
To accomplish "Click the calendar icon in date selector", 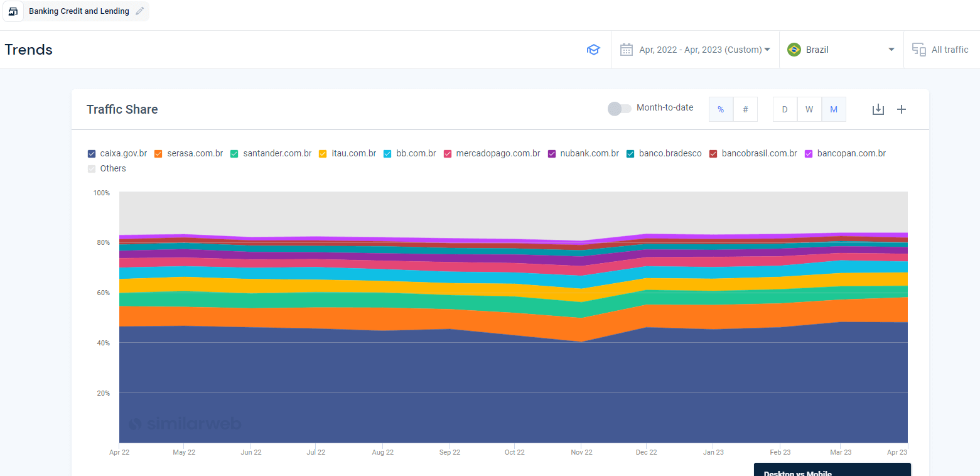I will 627,50.
